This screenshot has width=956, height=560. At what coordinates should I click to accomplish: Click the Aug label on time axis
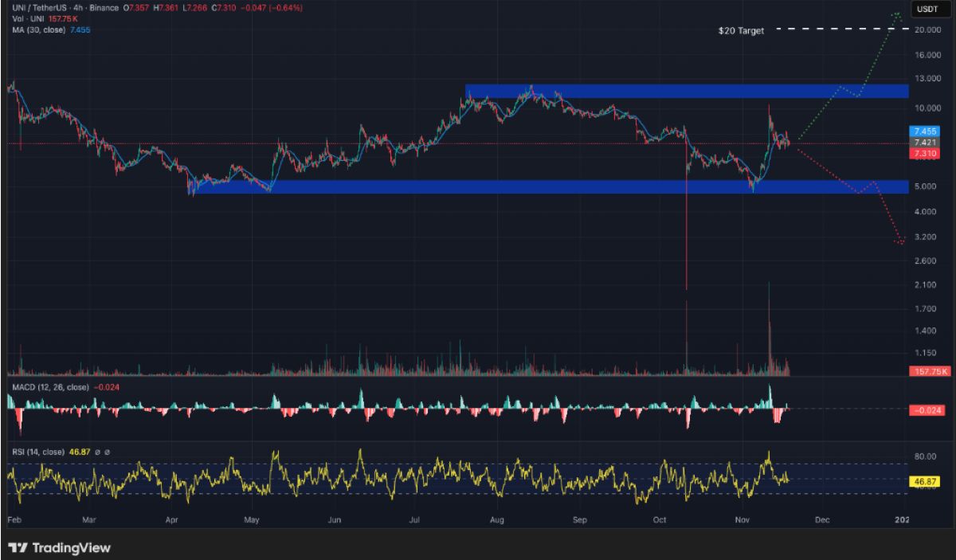(499, 519)
